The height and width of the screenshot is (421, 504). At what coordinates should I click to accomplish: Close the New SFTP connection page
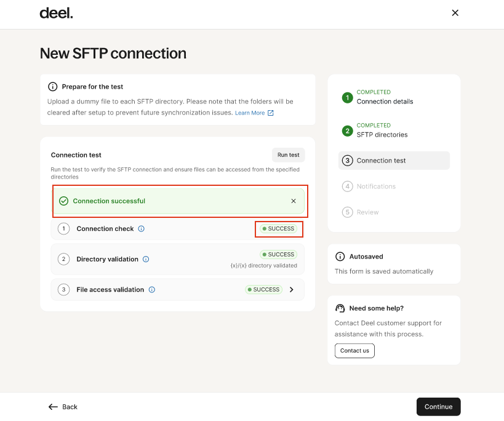pyautogui.click(x=455, y=13)
